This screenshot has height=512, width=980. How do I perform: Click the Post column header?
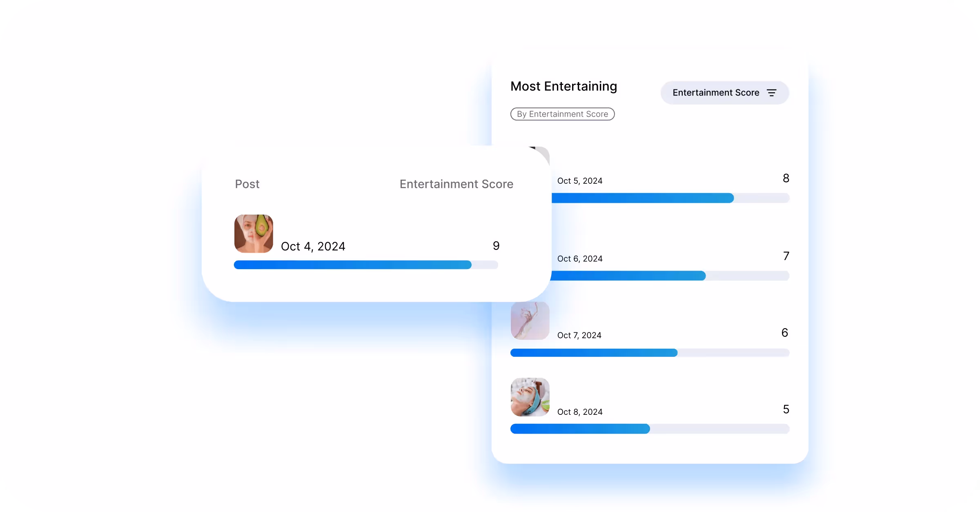click(247, 184)
